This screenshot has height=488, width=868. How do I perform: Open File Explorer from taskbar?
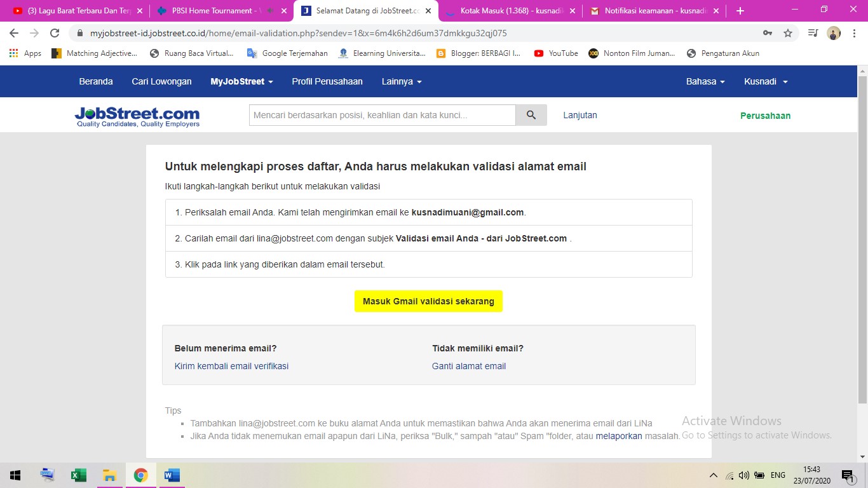tap(109, 475)
